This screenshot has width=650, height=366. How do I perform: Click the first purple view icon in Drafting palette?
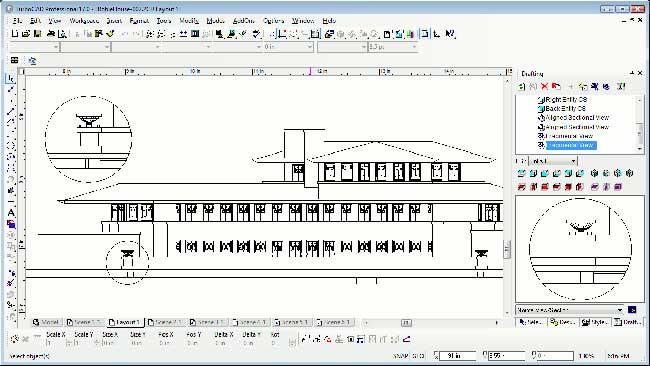pyautogui.click(x=594, y=187)
